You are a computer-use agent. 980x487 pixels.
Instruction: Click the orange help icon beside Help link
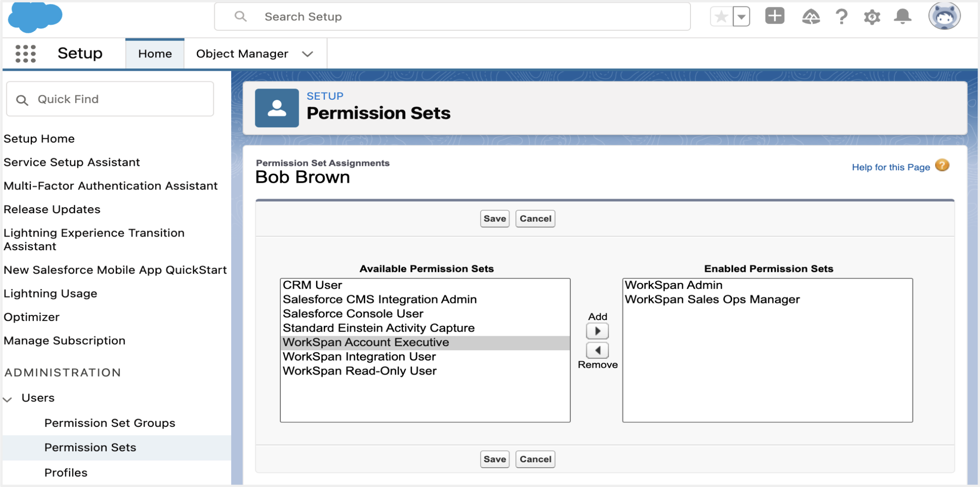(942, 165)
